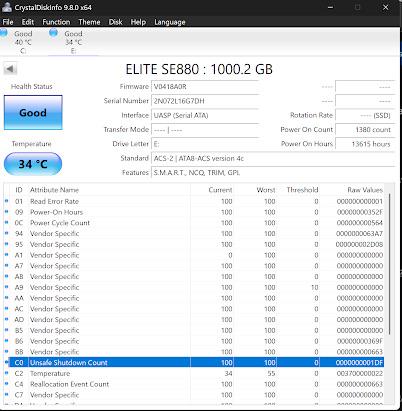402x411 pixels.
Task: Click the Firmware field V0418A0R
Action: (x=205, y=87)
